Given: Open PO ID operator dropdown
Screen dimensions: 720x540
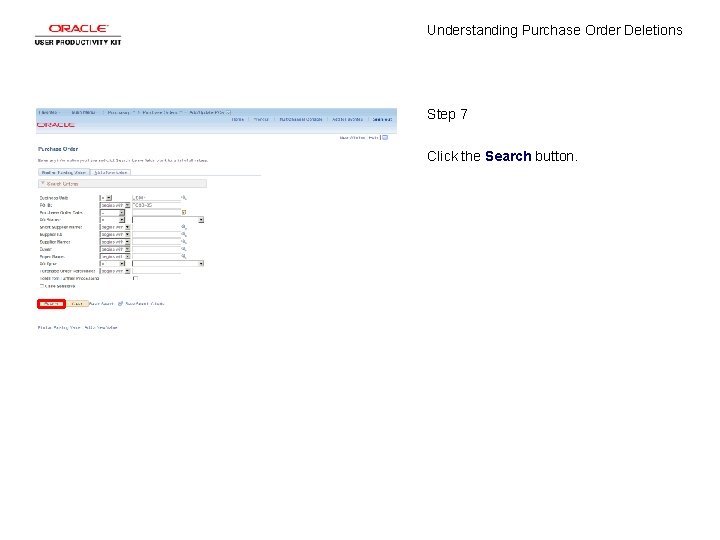Looking at the screenshot, I should click(x=115, y=205).
